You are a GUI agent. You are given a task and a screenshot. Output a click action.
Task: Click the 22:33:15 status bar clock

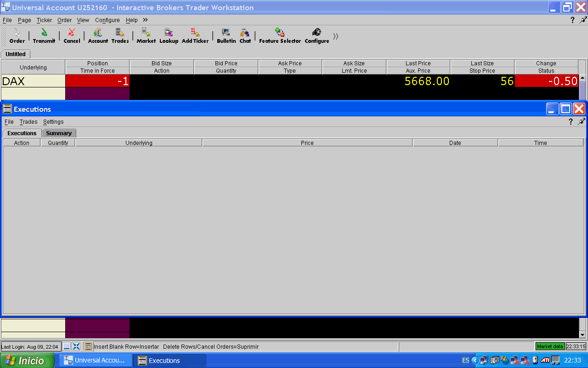click(576, 346)
